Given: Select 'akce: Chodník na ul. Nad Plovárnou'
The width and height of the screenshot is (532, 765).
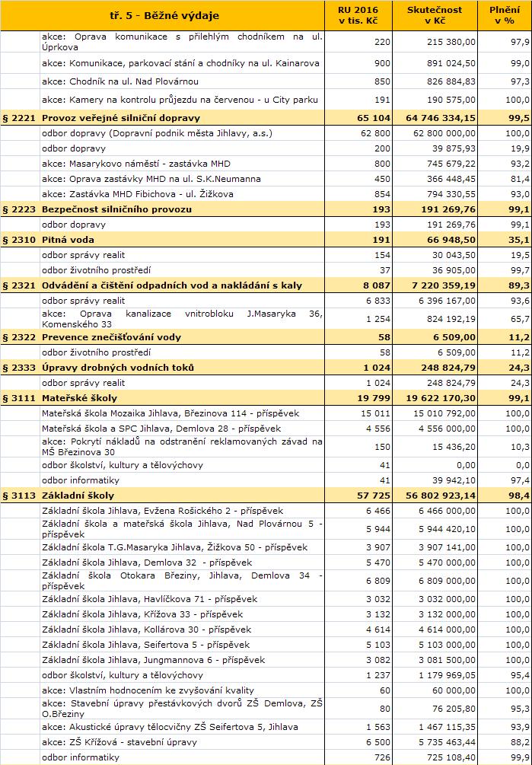Looking at the screenshot, I should coord(120,81).
